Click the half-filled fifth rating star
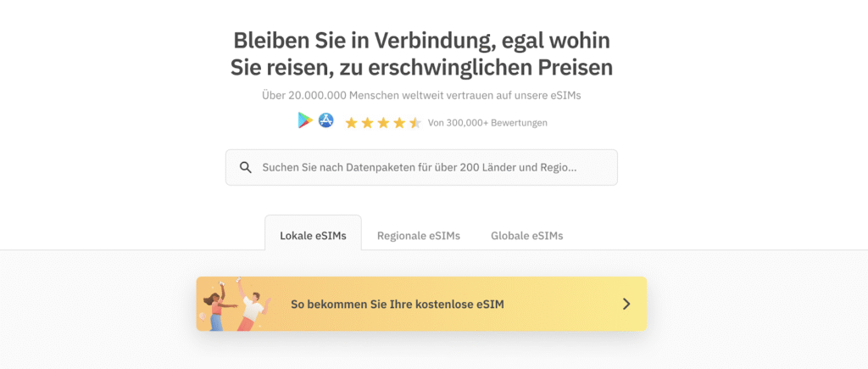The image size is (868, 369). point(415,123)
